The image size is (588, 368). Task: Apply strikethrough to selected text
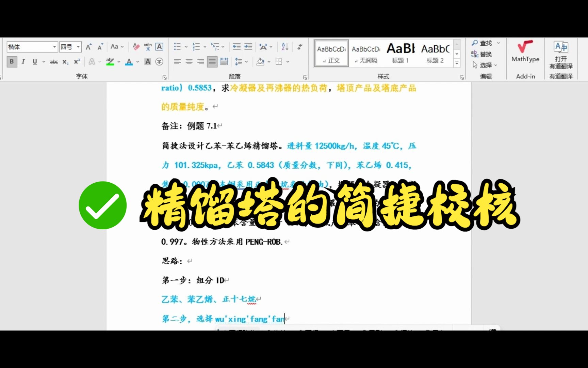(54, 62)
